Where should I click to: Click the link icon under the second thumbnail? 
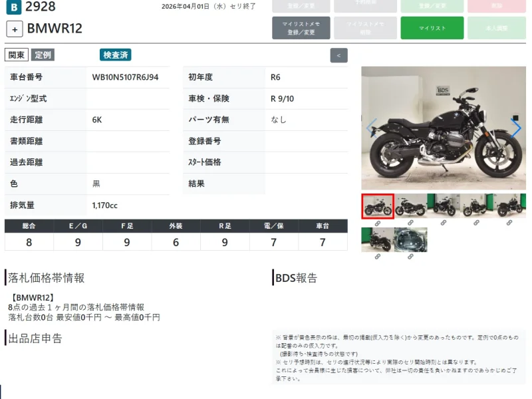pyautogui.click(x=410, y=223)
